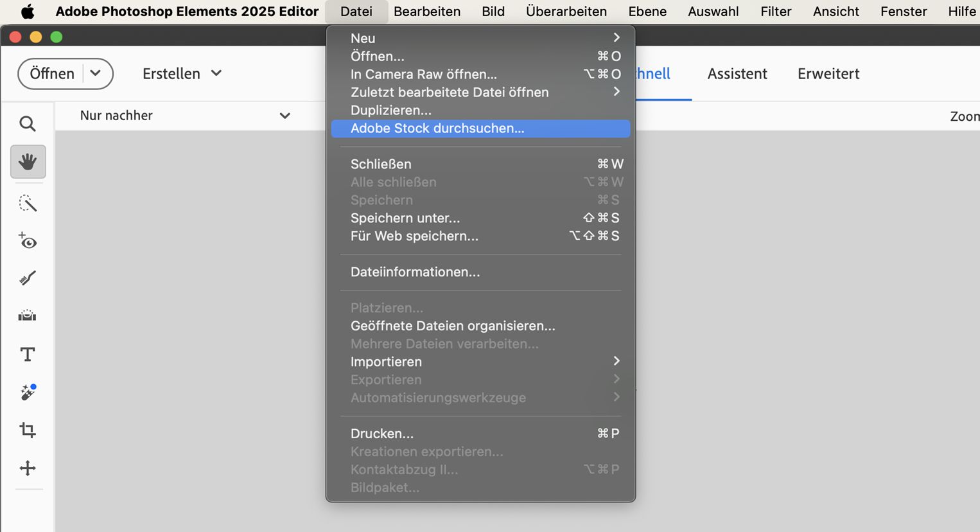Viewport: 980px width, 532px height.
Task: Click the Öffnen button
Action: click(52, 73)
